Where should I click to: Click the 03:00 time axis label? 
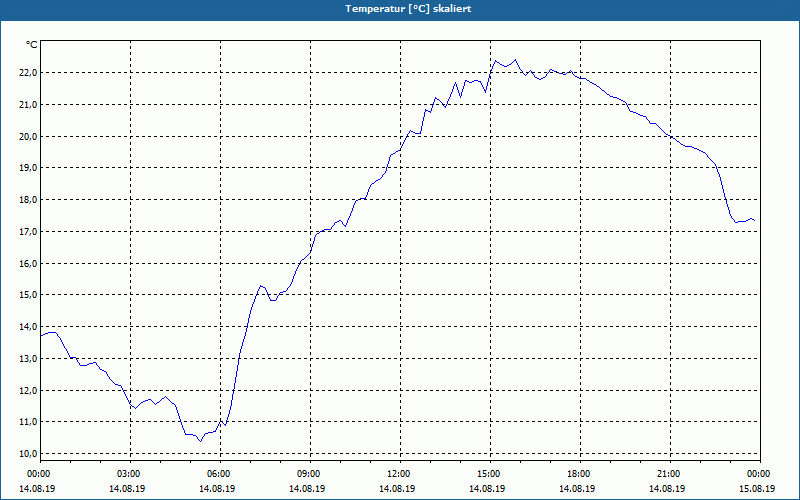pyautogui.click(x=128, y=474)
